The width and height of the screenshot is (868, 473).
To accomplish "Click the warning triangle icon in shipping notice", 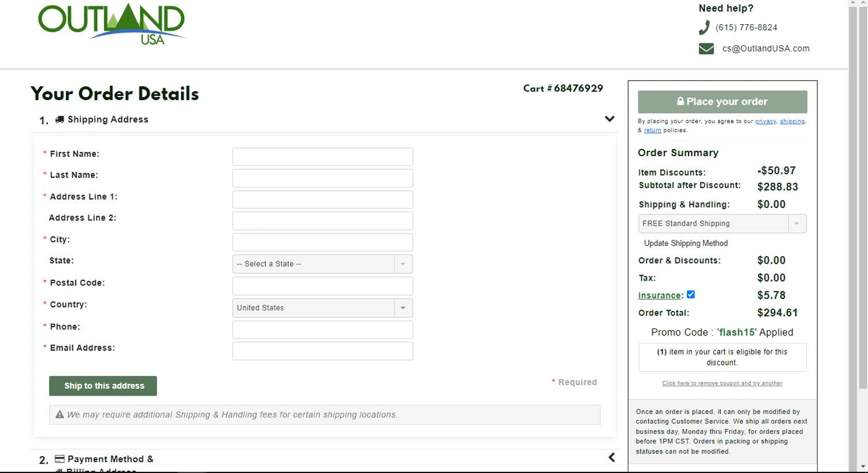I will [x=60, y=415].
